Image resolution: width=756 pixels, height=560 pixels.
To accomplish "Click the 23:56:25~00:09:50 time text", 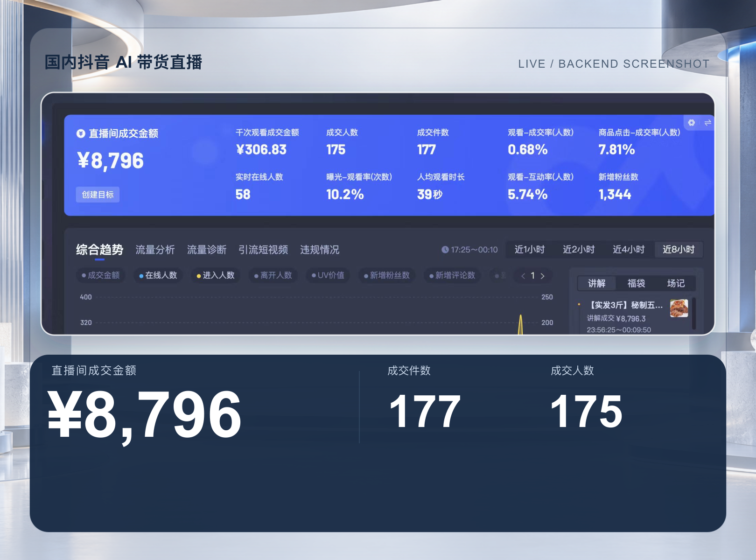I will pos(619,330).
